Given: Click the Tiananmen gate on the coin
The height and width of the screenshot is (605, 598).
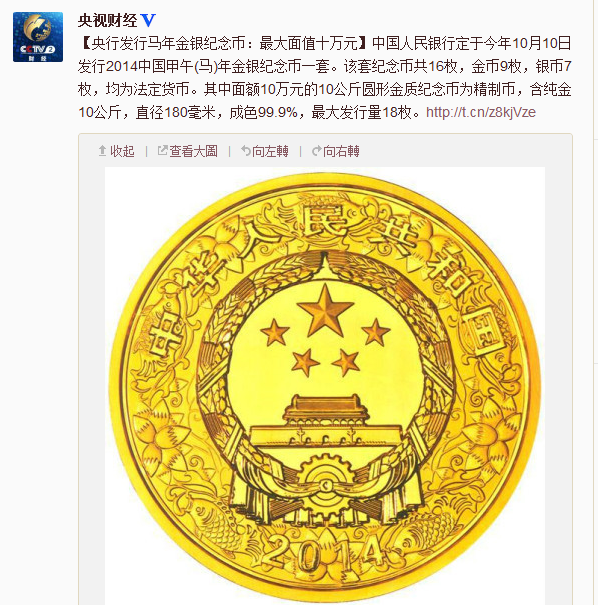Looking at the screenshot, I should tap(325, 422).
